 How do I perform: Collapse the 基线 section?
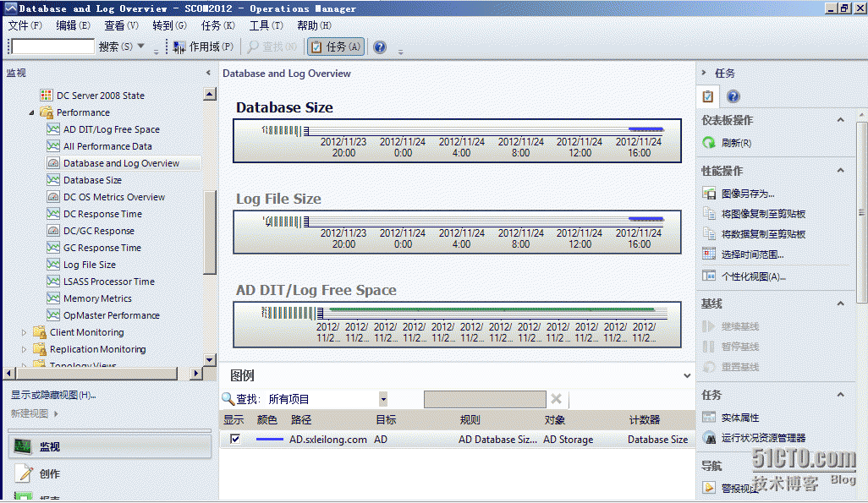coord(840,303)
